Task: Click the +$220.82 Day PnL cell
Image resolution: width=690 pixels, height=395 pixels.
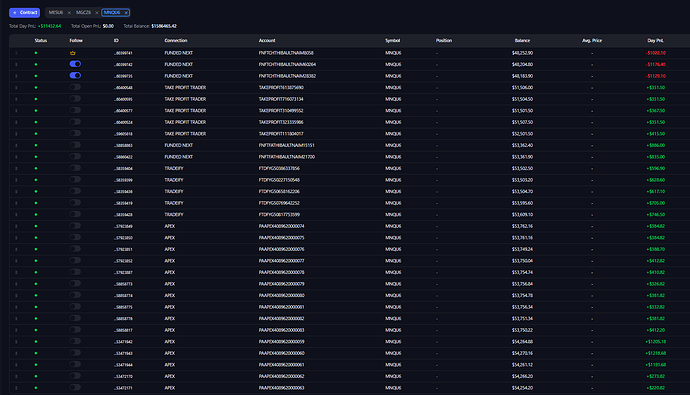Action: tap(656, 388)
